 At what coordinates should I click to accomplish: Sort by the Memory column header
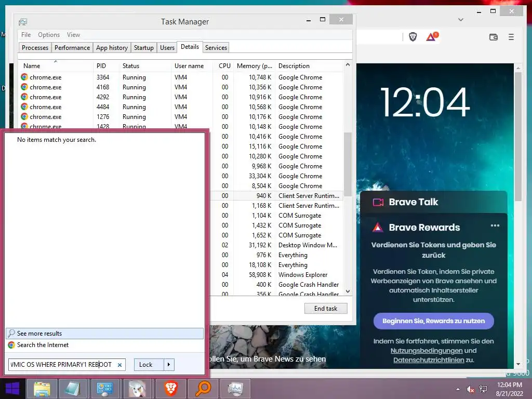tap(255, 66)
